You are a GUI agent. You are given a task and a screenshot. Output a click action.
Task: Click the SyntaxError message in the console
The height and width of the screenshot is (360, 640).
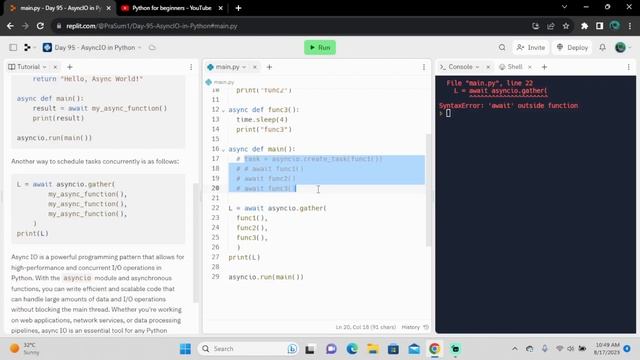(x=509, y=106)
